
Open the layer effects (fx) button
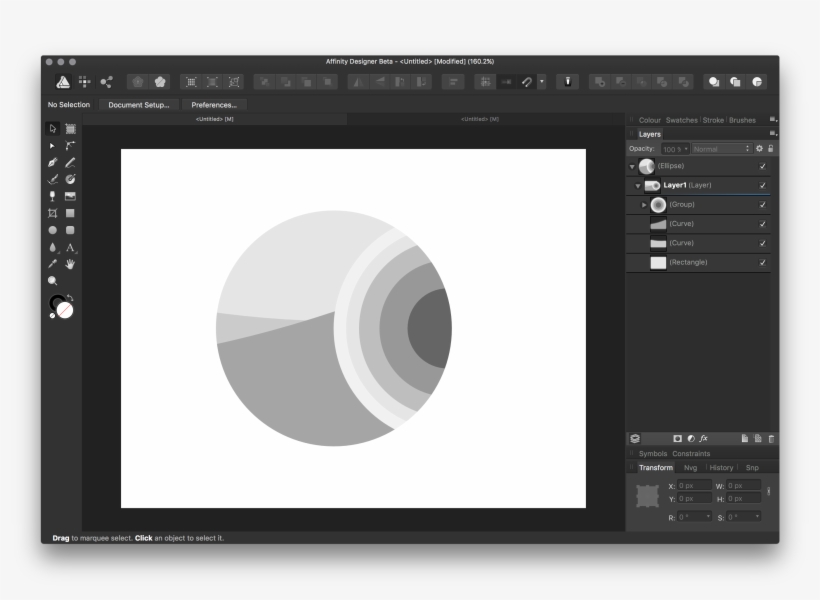(703, 438)
